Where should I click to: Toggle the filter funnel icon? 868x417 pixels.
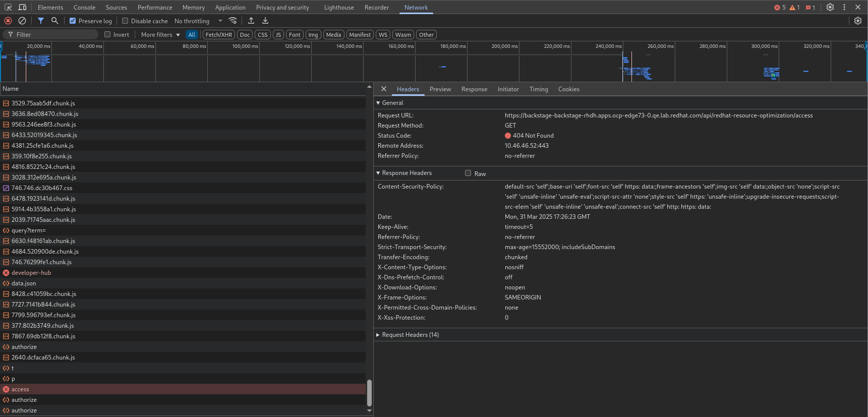[41, 21]
